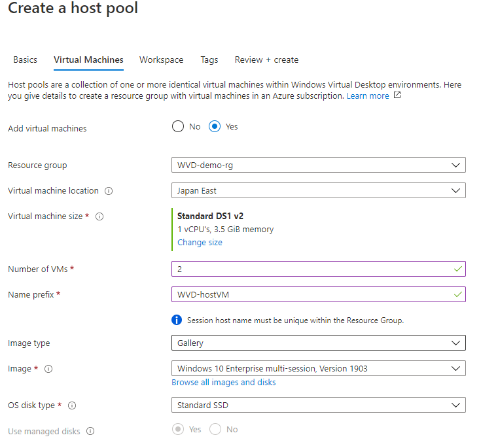The image size is (498, 448).
Task: Open the Workspace tab
Action: [x=161, y=60]
